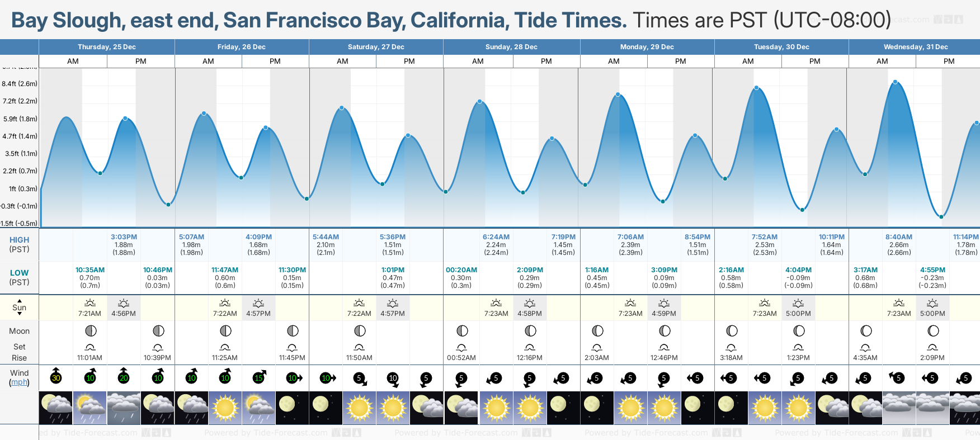This screenshot has height=440, width=980.
Task: Select the Sunday, 28 Dec header
Action: coord(511,47)
